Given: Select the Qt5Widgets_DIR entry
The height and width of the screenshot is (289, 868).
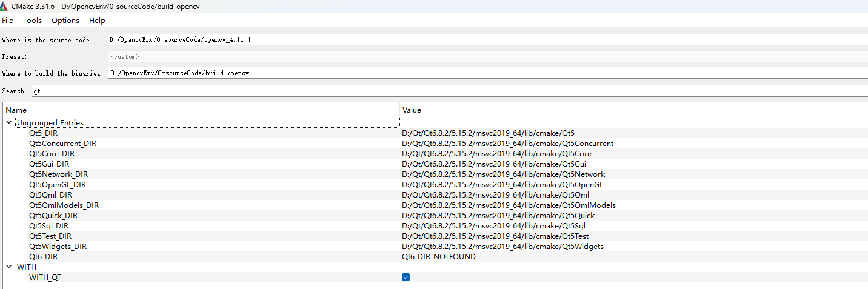Looking at the screenshot, I should [58, 247].
